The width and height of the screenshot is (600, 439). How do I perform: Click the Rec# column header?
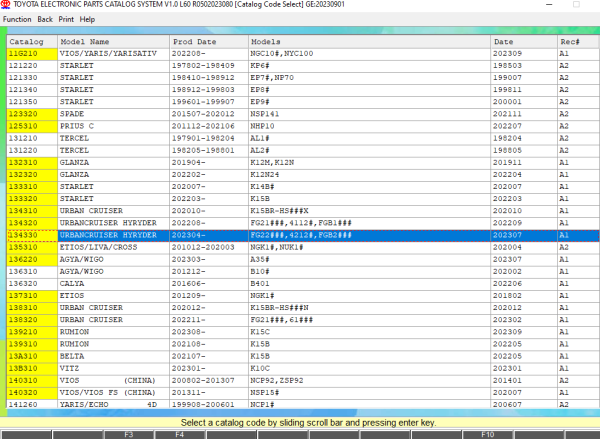578,41
